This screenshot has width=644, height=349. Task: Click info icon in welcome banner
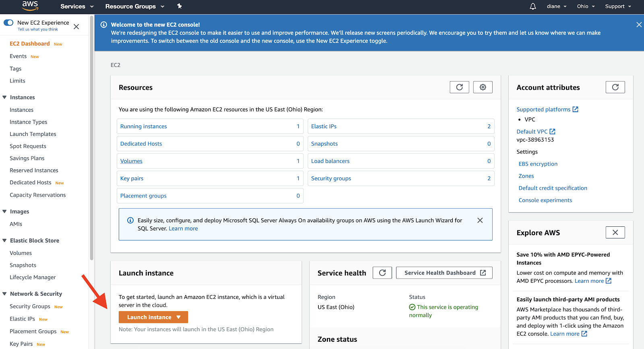pos(103,25)
